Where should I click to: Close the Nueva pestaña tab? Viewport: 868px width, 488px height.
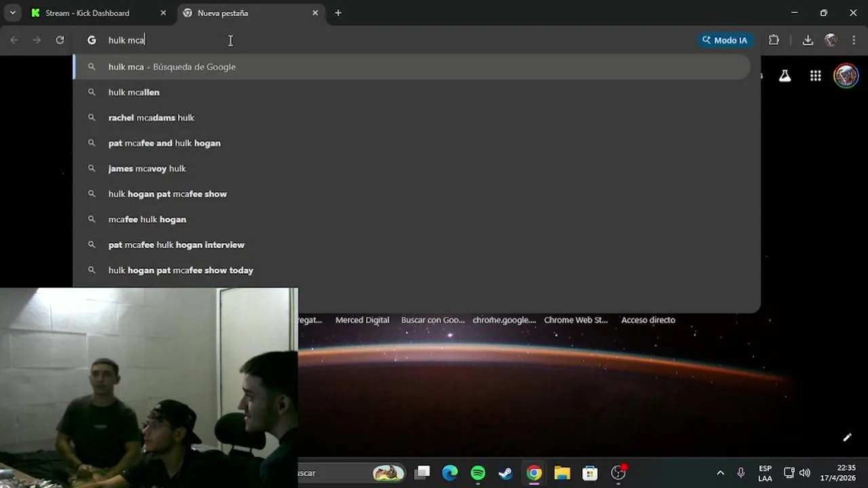coord(315,13)
